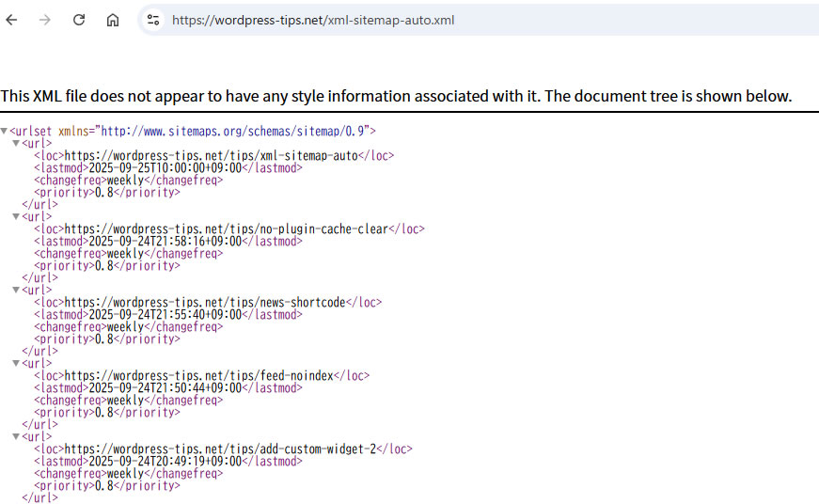Collapse the root urlset node
This screenshot has width=819, height=504.
[5, 132]
